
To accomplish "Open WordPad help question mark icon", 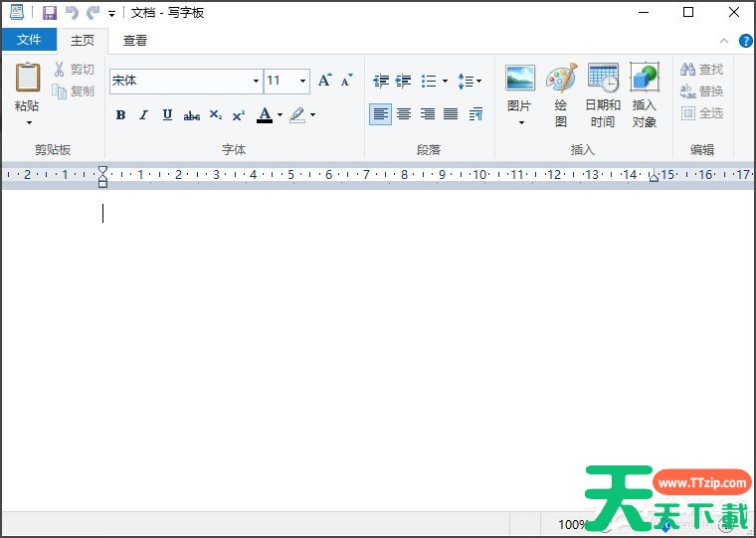I will click(x=746, y=41).
